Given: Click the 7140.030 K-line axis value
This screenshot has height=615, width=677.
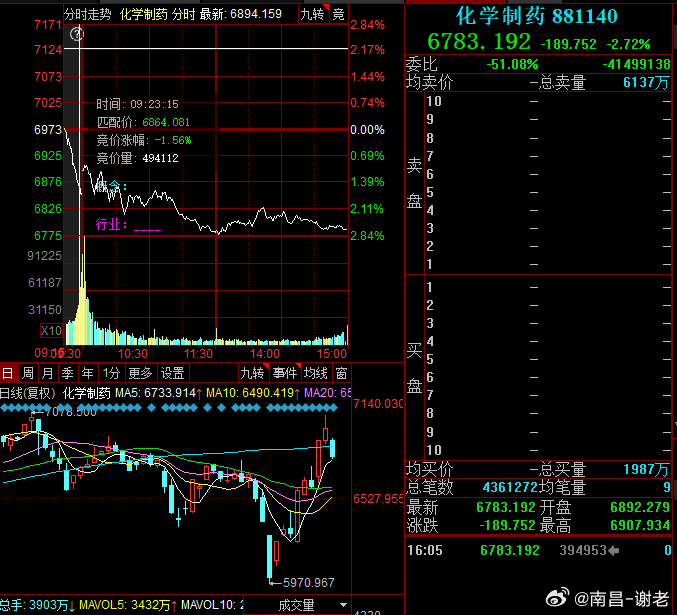Looking at the screenshot, I should pyautogui.click(x=378, y=404).
